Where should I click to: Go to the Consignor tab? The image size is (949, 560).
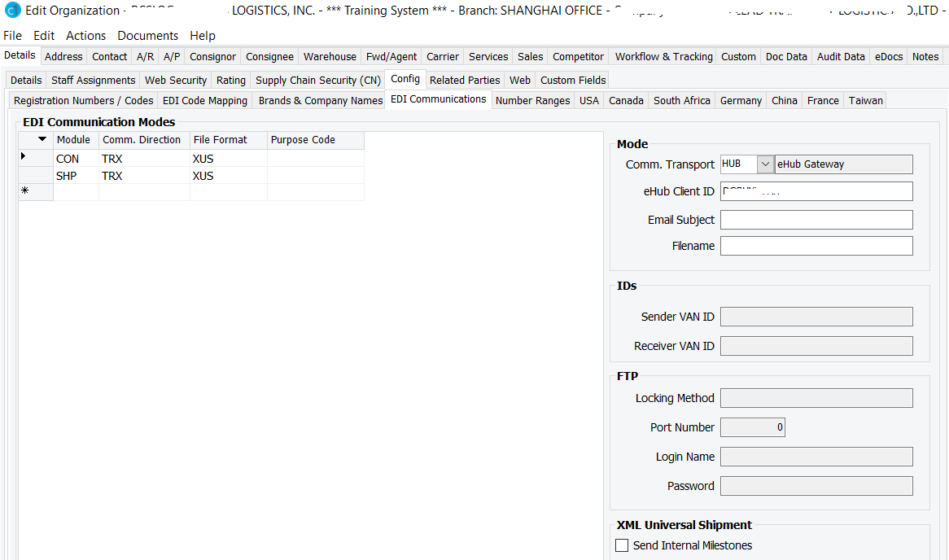213,56
